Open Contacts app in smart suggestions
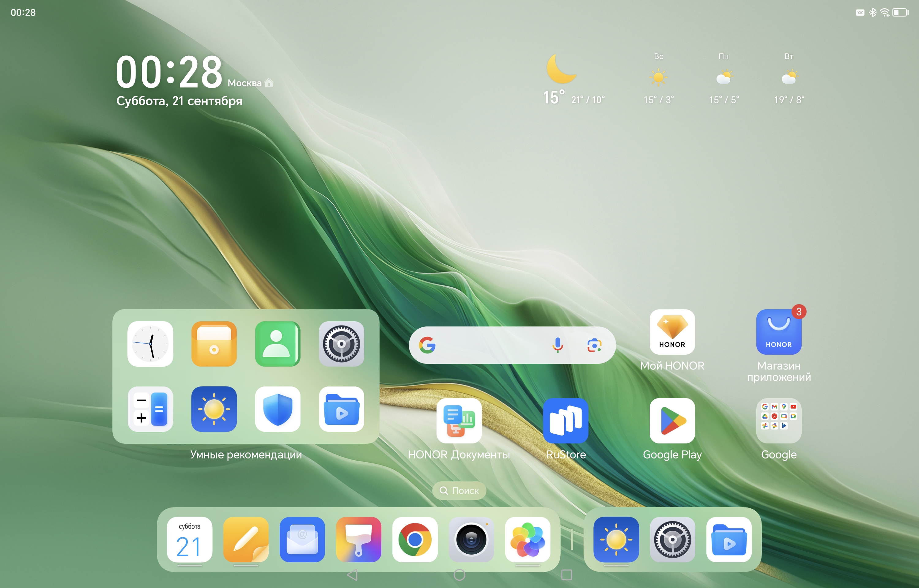The height and width of the screenshot is (588, 919). (x=278, y=344)
